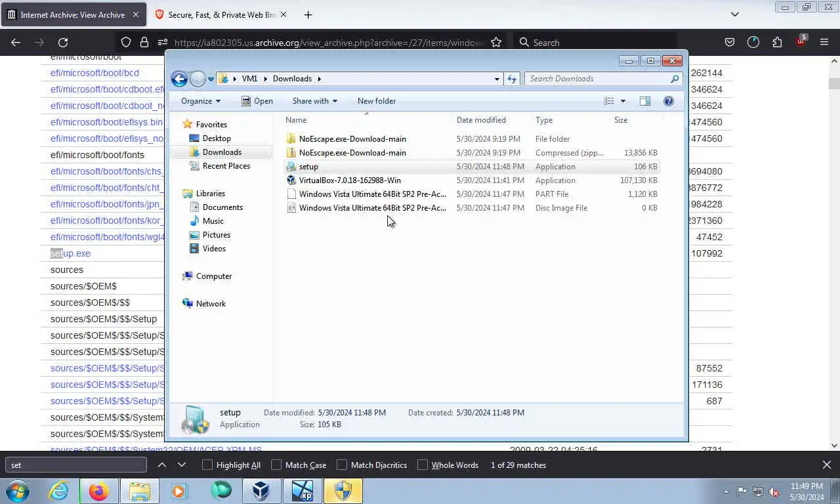Click into the Search Downloads field
This screenshot has height=504, width=840.
tap(602, 79)
